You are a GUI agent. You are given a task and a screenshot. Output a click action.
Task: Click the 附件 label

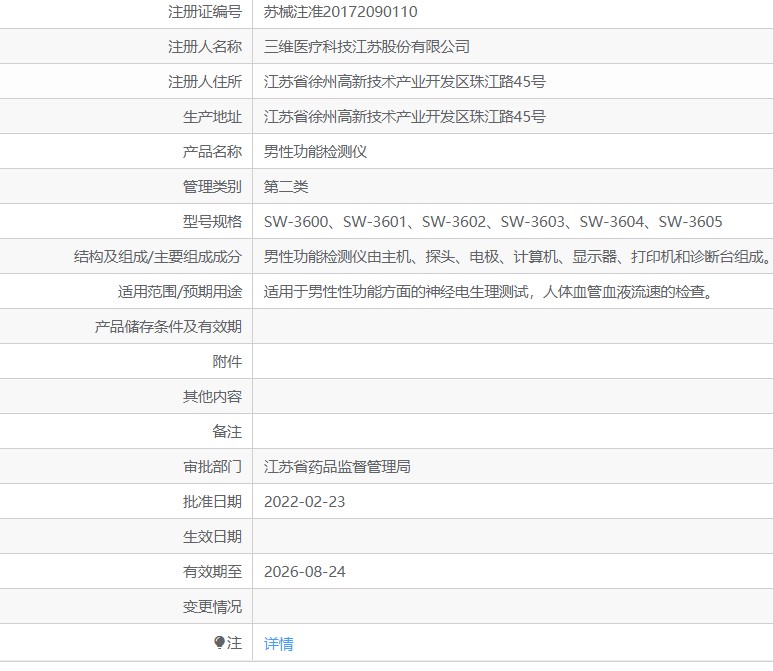(227, 362)
